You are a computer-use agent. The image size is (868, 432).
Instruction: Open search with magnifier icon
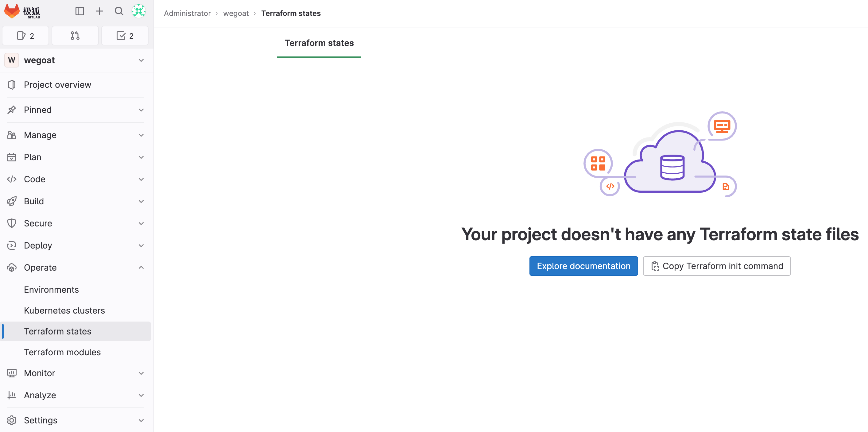point(118,11)
